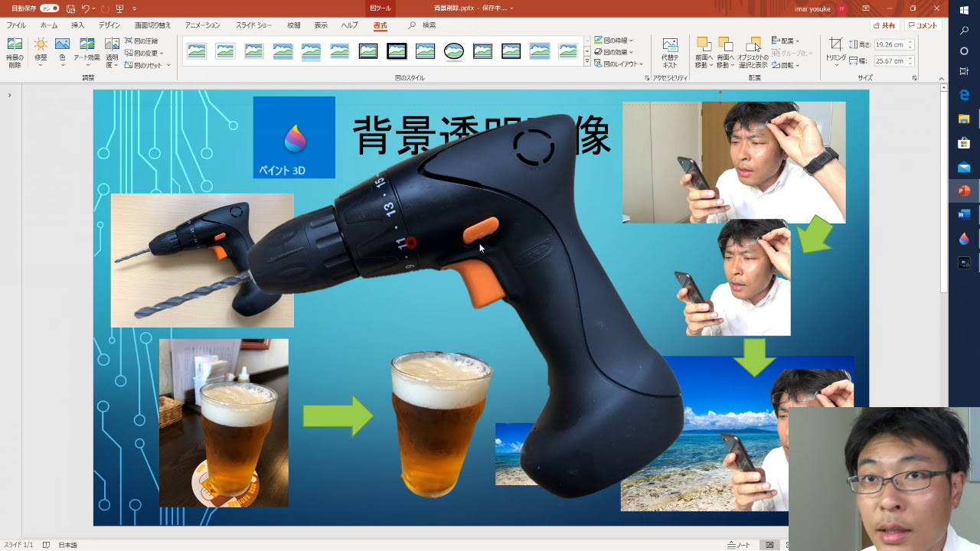This screenshot has height=551, width=980.
Task: Select the ペイント 3D logo image on slide
Action: pyautogui.click(x=294, y=137)
